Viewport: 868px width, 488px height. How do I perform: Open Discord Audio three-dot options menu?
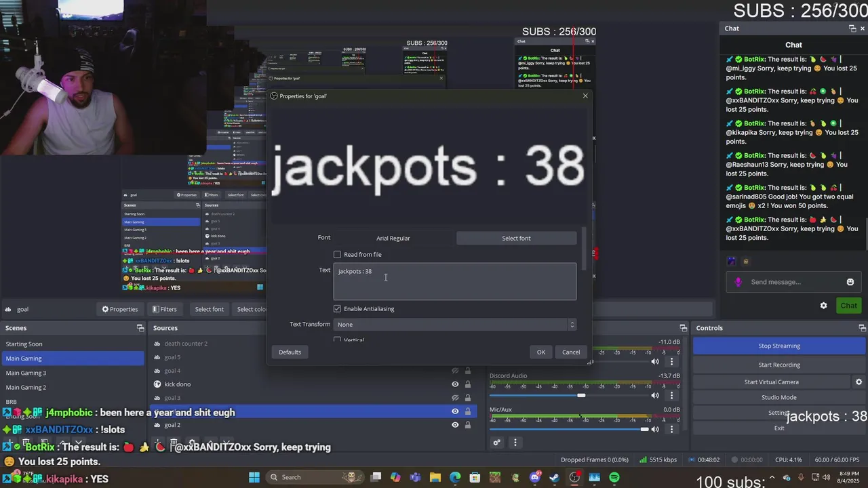click(671, 395)
